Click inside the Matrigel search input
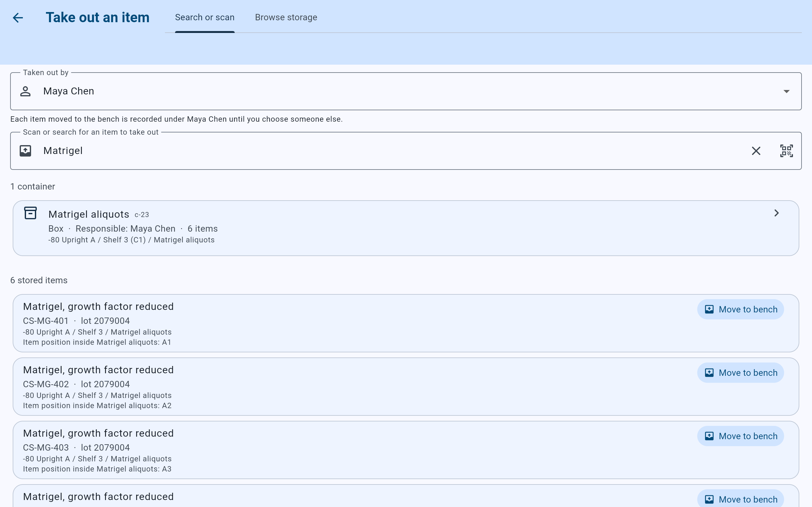 tap(393, 151)
